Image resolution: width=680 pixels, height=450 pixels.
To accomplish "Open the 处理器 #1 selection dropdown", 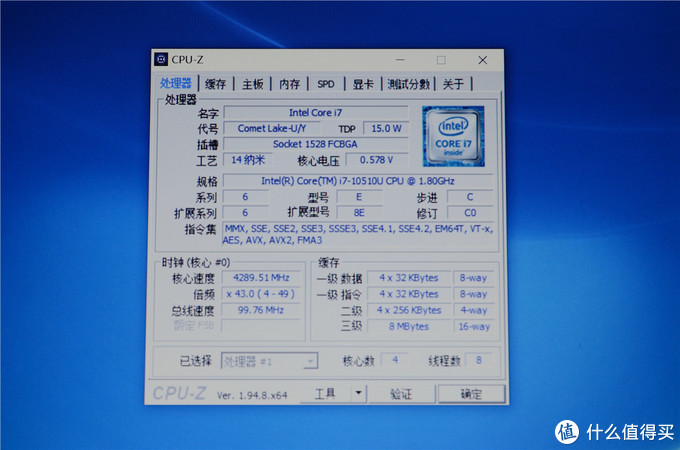I will 269,361.
